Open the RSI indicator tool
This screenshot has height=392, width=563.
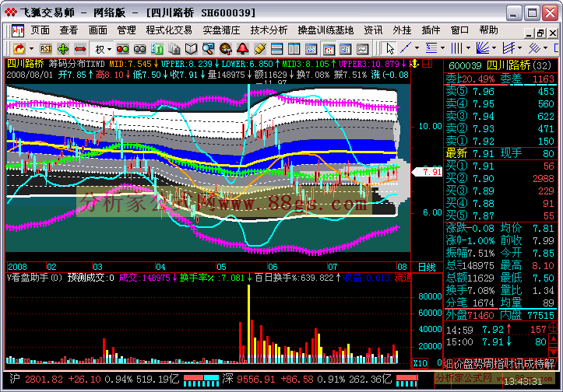46,48
